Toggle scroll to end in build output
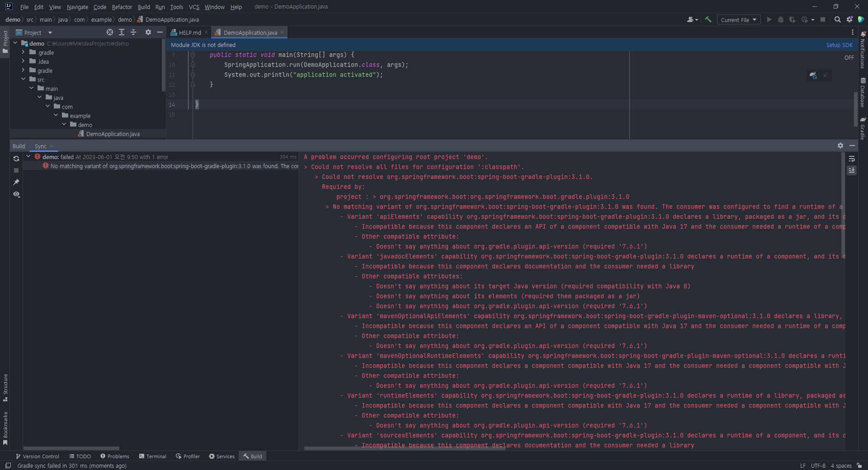Image resolution: width=868 pixels, height=470 pixels. coord(851,170)
